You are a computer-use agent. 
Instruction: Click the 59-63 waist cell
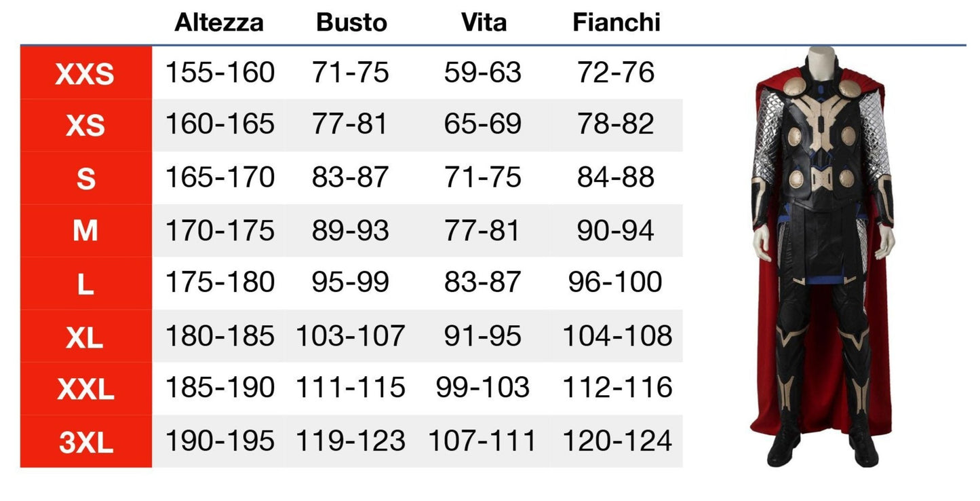pyautogui.click(x=482, y=72)
